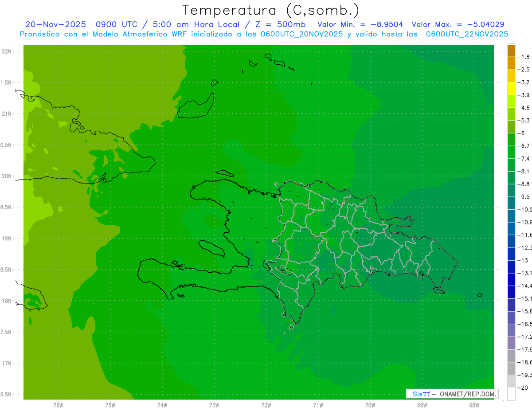Screen dimensions: 532x411
Task: Click the 'Valor Min. = -8.9504' value
Action: tap(360, 24)
